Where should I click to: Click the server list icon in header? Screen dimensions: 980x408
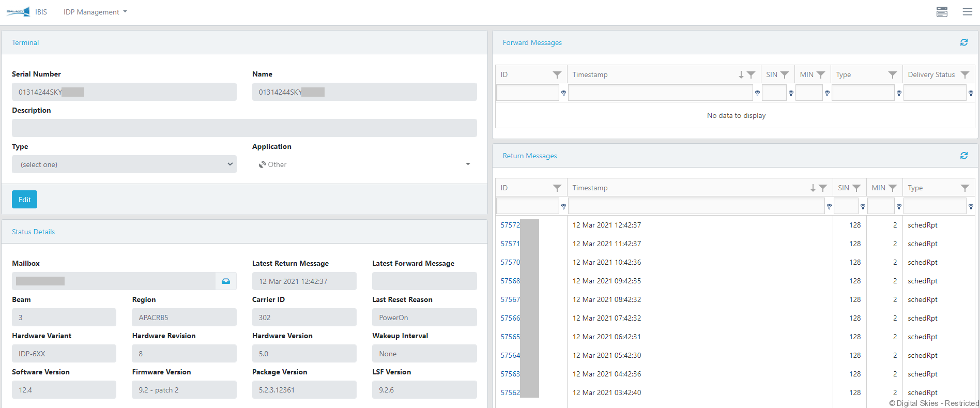942,12
